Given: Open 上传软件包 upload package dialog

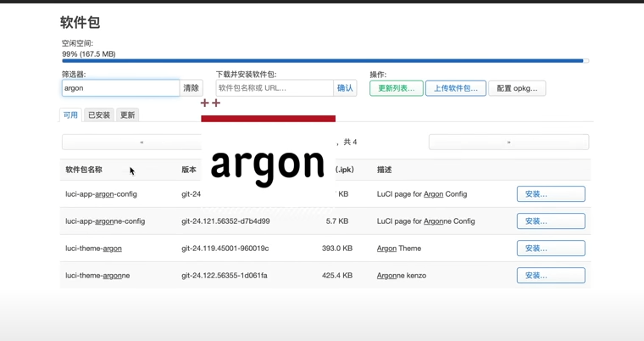Looking at the screenshot, I should coord(456,88).
